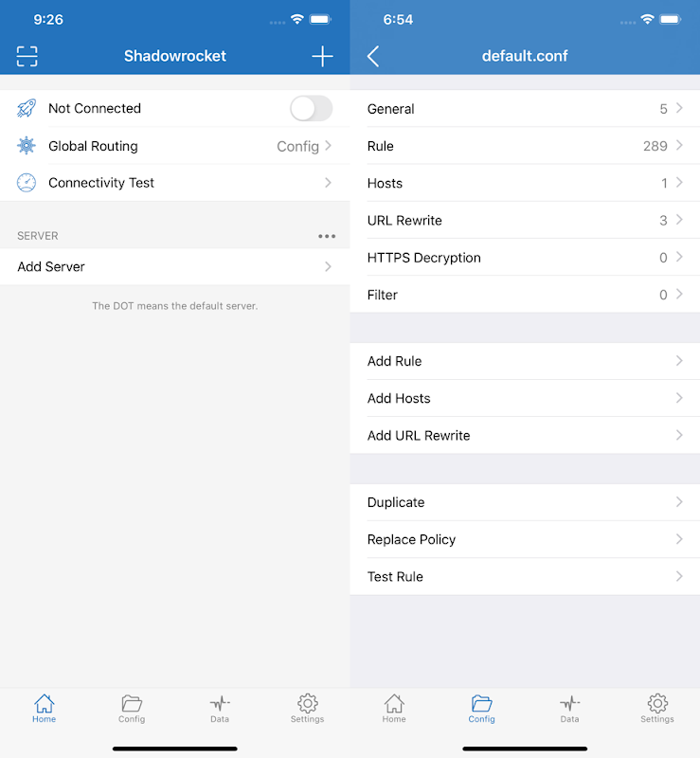The width and height of the screenshot is (700, 758).
Task: Click the Shadowrocket title
Action: coord(175,56)
